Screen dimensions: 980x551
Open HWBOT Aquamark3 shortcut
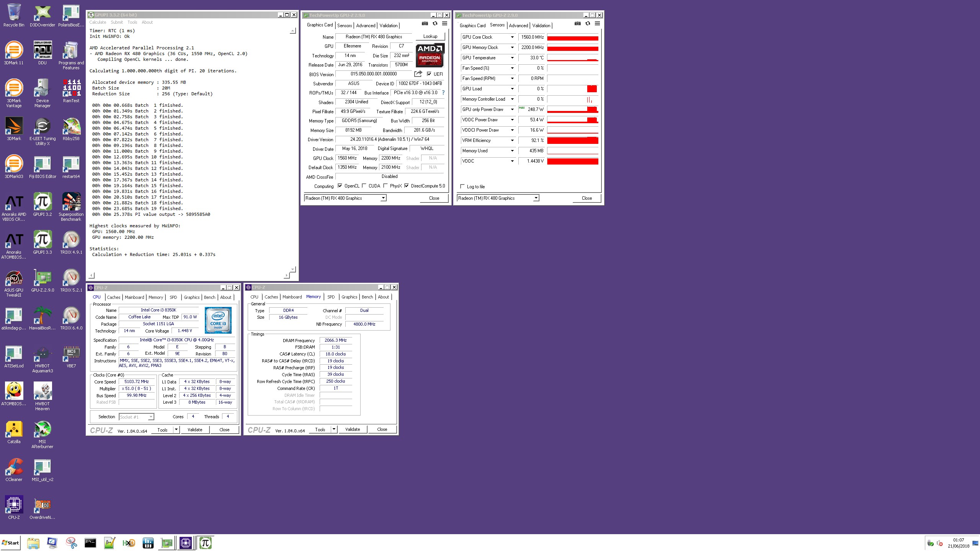(42, 359)
